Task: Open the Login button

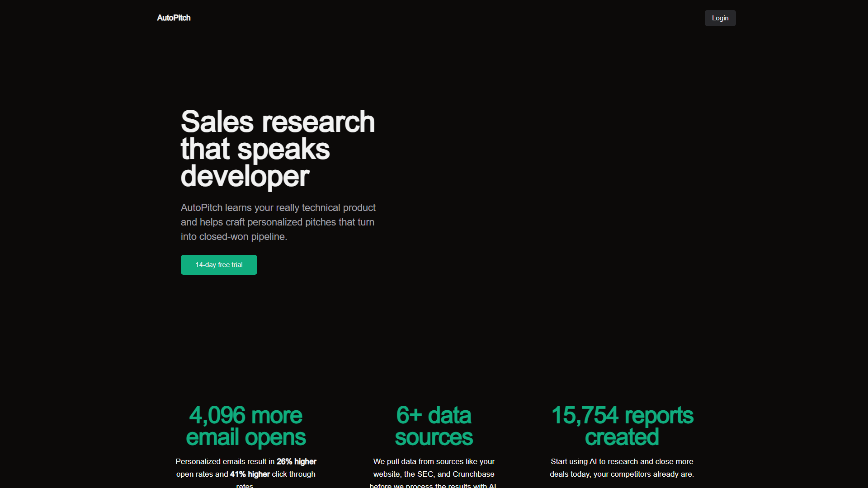Action: click(x=720, y=18)
